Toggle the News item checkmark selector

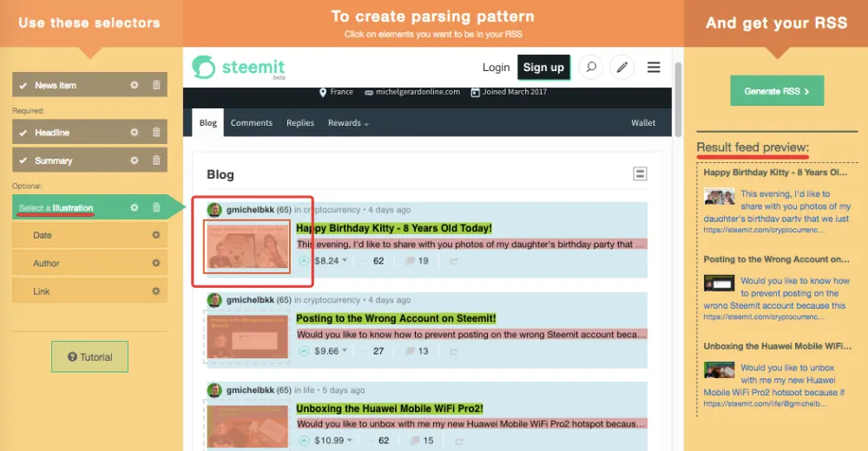point(23,85)
